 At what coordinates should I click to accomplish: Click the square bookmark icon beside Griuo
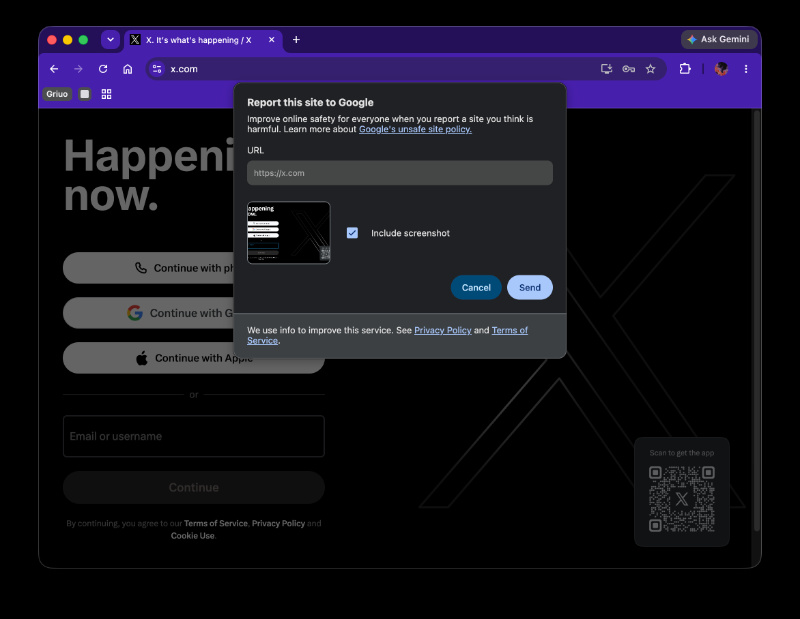click(x=85, y=94)
